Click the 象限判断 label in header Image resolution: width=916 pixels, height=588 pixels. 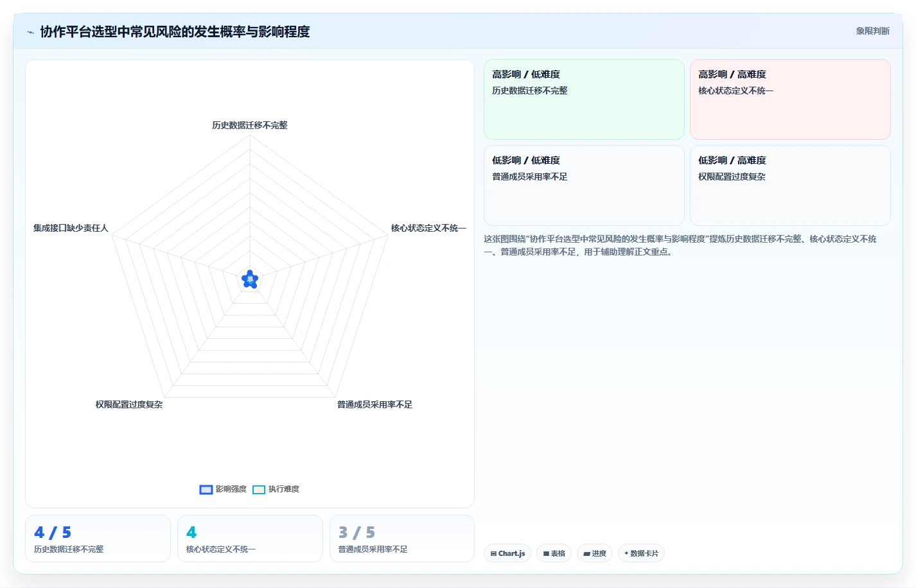click(x=872, y=31)
